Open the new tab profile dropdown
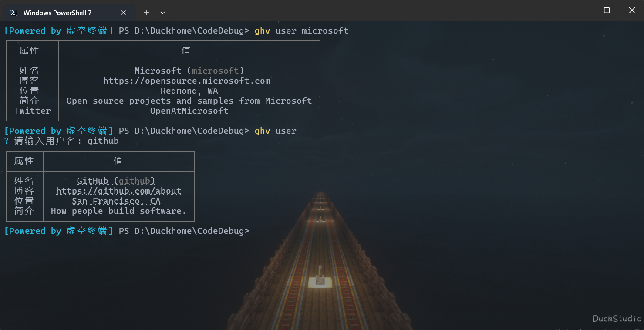Screen dimensions: 644x330 point(162,13)
